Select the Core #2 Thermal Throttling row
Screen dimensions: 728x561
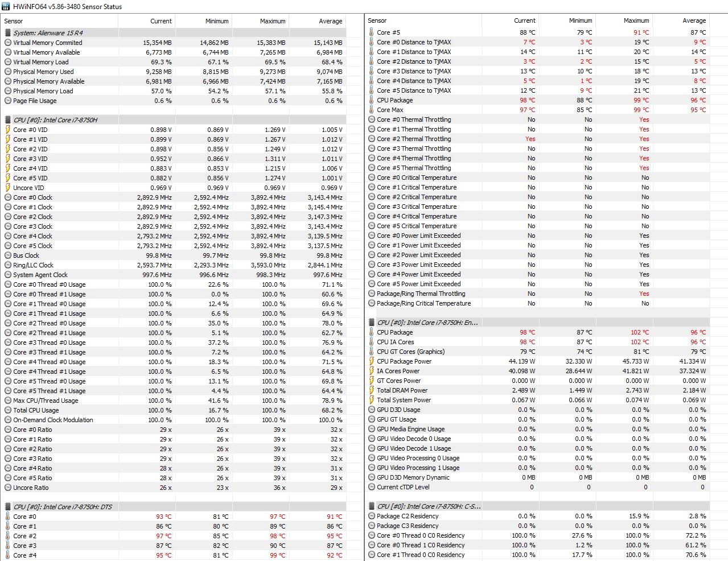click(414, 139)
